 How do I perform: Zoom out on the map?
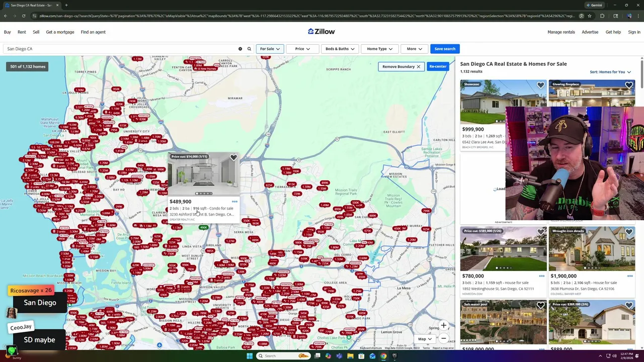click(x=443, y=338)
